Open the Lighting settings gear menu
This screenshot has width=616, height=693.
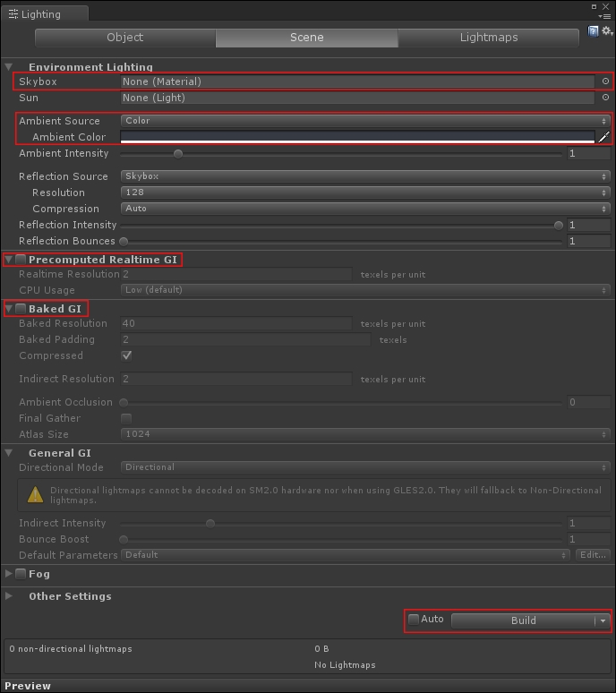point(607,31)
